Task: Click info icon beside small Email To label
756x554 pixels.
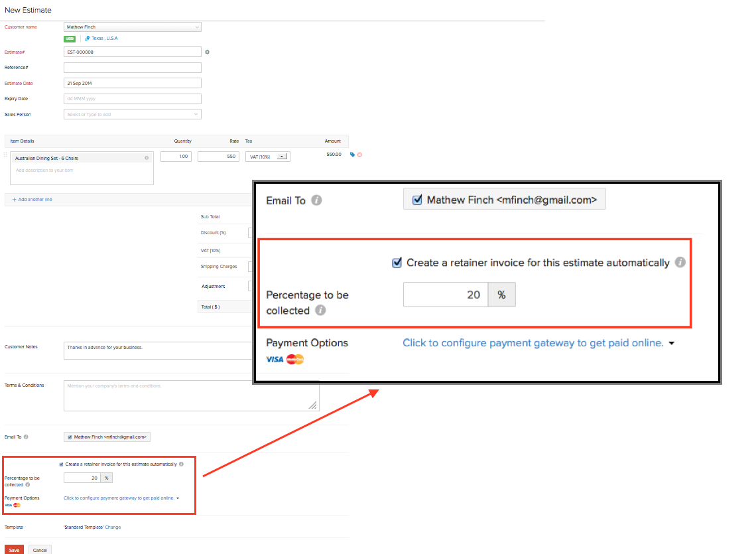Action: click(x=26, y=437)
